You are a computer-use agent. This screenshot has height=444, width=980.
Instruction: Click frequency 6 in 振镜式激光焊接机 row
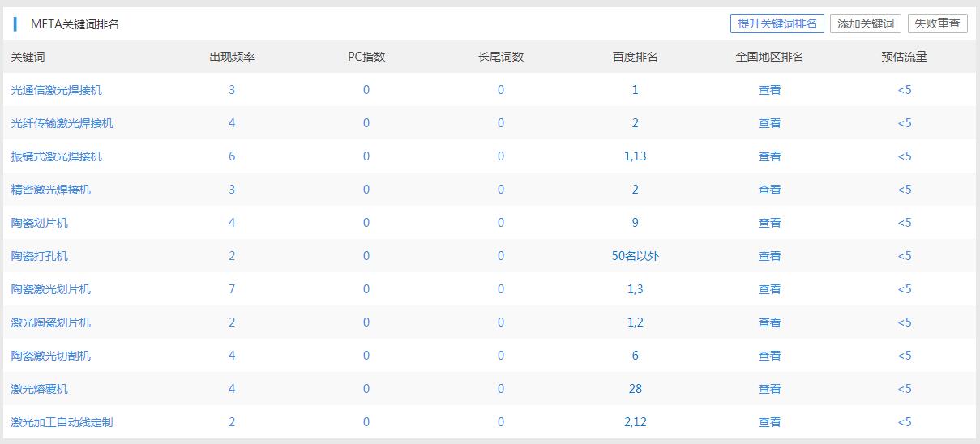[232, 156]
